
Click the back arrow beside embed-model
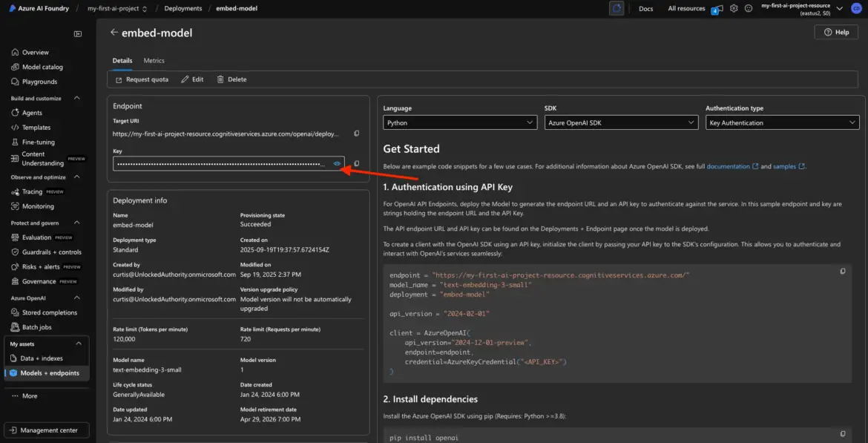coord(114,33)
